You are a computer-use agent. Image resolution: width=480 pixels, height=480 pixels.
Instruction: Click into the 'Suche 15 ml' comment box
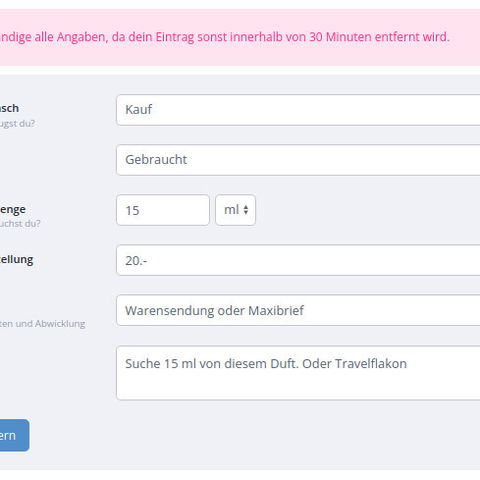(x=298, y=373)
